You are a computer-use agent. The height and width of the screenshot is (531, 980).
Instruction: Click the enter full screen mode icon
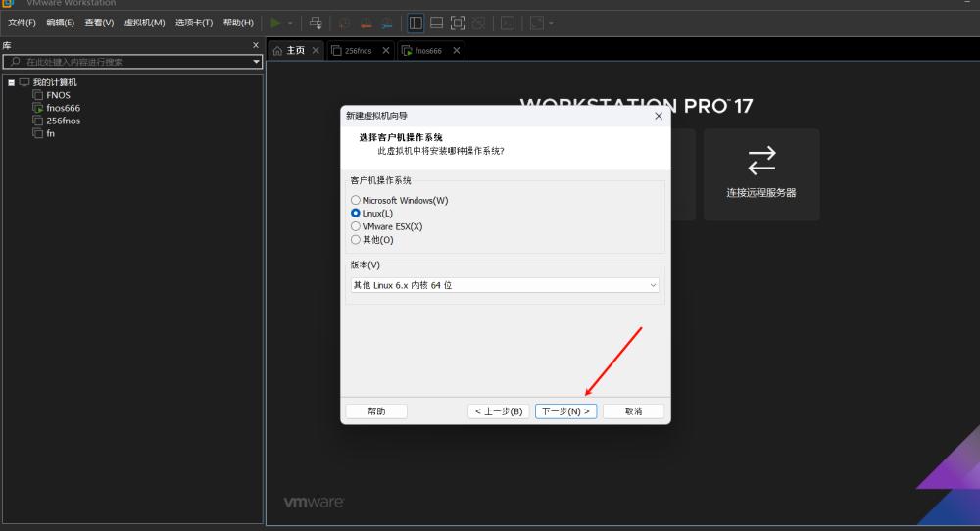458,24
